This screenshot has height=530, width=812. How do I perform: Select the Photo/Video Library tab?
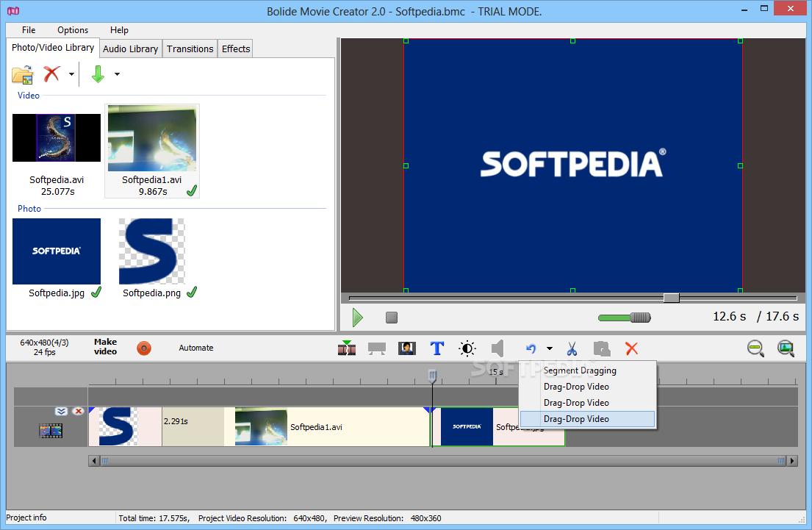point(53,48)
